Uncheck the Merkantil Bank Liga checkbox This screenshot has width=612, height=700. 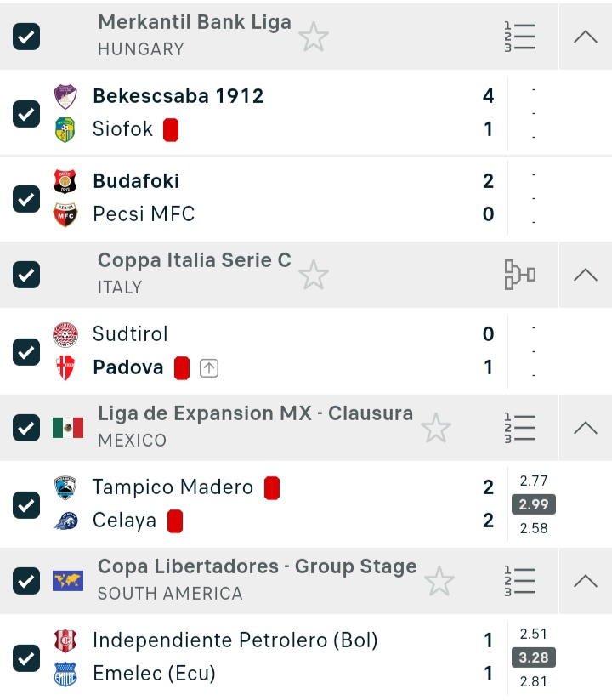tap(26, 37)
